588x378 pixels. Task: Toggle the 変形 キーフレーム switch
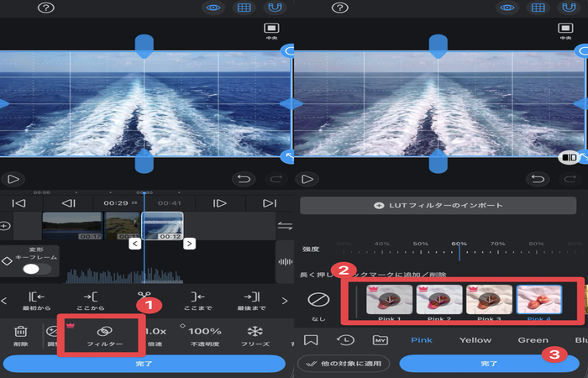[x=36, y=269]
